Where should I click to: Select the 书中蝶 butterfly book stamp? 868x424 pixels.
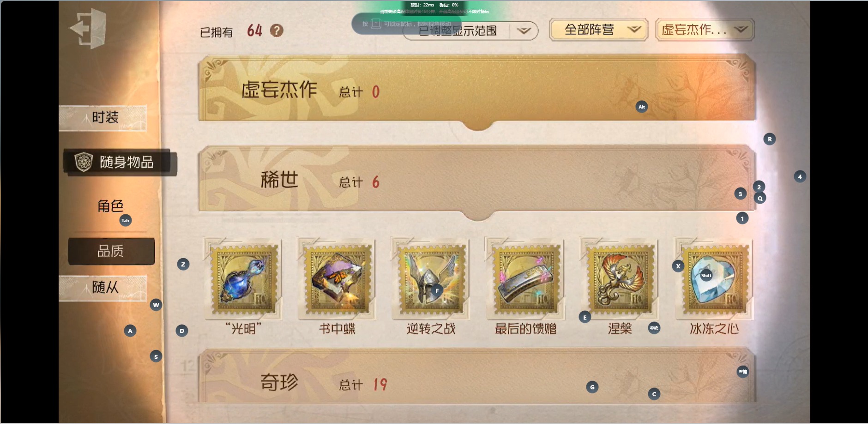337,279
